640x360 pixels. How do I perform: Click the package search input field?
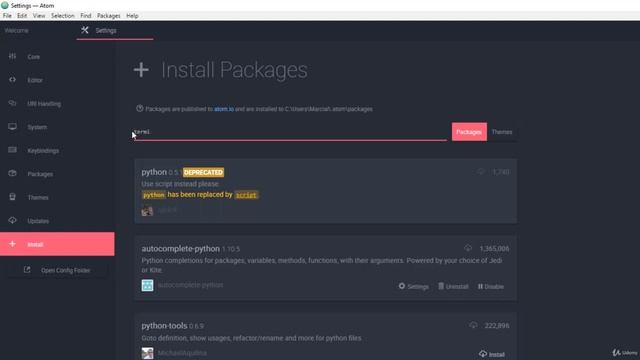pyautogui.click(x=291, y=132)
